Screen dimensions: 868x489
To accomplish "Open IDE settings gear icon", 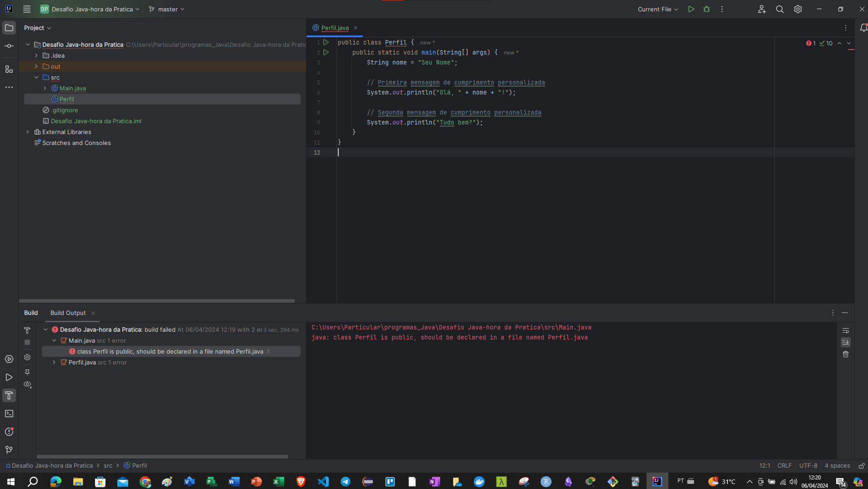I will click(x=798, y=9).
